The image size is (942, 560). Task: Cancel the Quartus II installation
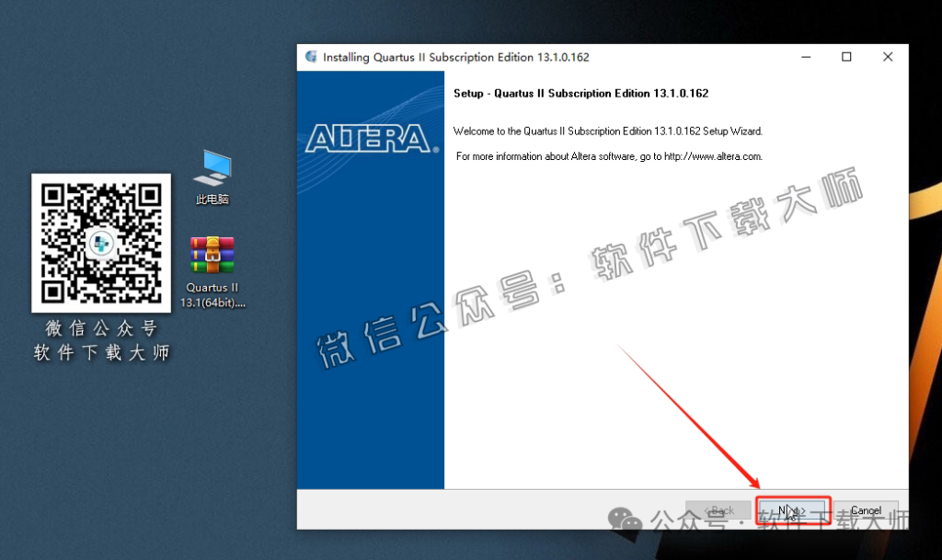(x=866, y=510)
